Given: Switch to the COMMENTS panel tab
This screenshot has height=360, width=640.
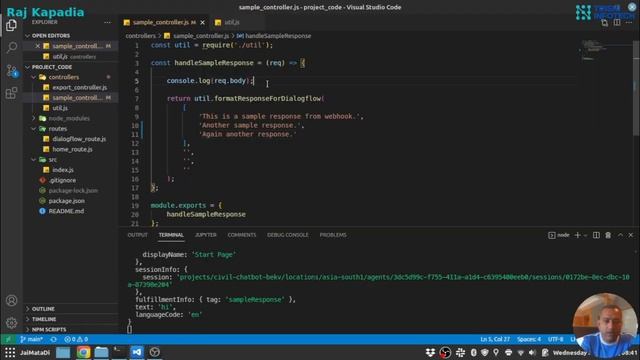Looking at the screenshot, I should point(242,235).
